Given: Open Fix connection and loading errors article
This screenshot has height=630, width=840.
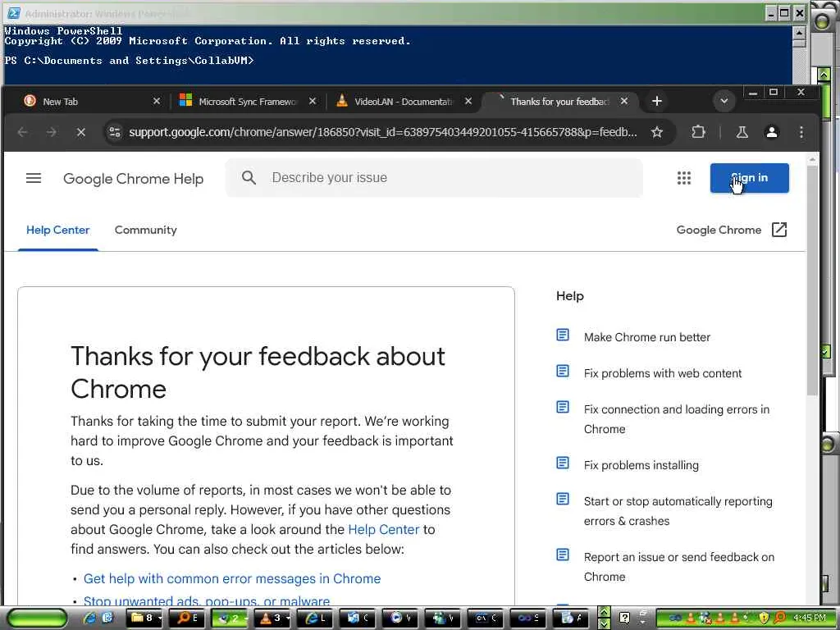Looking at the screenshot, I should pyautogui.click(x=677, y=419).
